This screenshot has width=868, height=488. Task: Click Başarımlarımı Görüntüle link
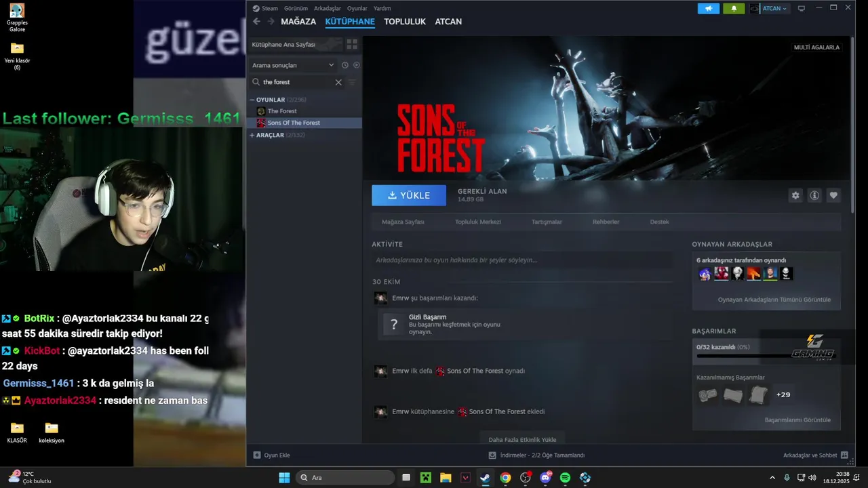(797, 420)
